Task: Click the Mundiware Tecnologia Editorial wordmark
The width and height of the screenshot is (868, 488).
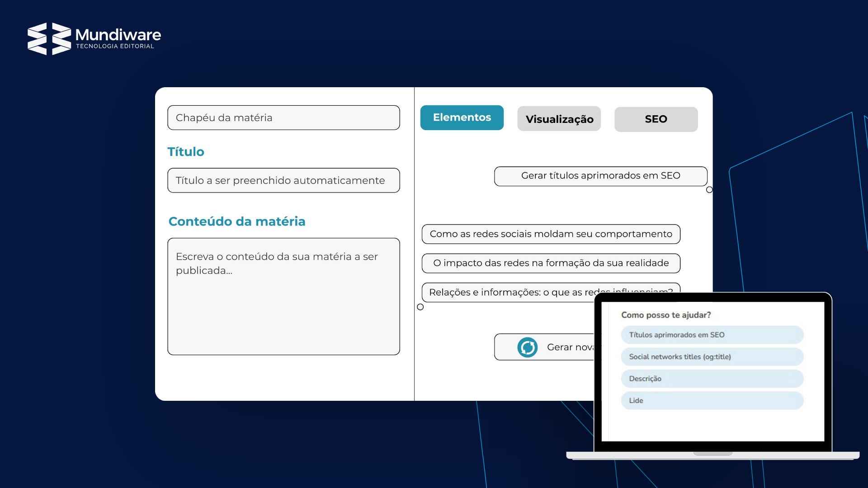Action: (x=118, y=38)
